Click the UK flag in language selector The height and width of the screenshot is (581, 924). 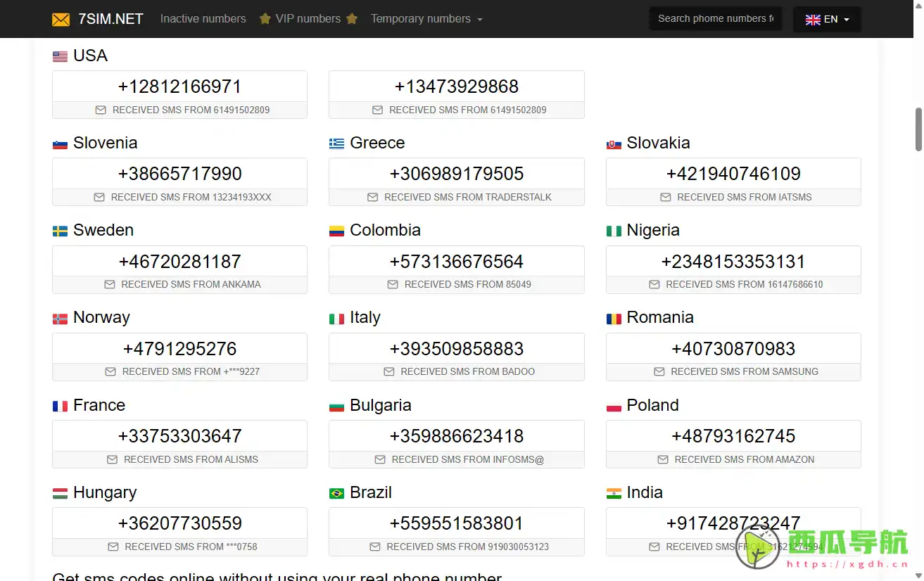[813, 20]
